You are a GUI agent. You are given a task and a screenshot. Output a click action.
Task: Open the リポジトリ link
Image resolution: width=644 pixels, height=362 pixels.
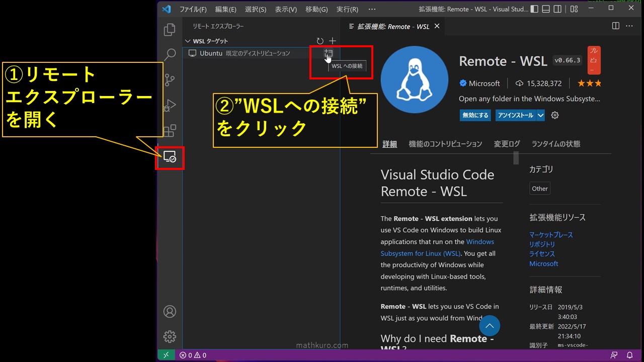point(542,244)
